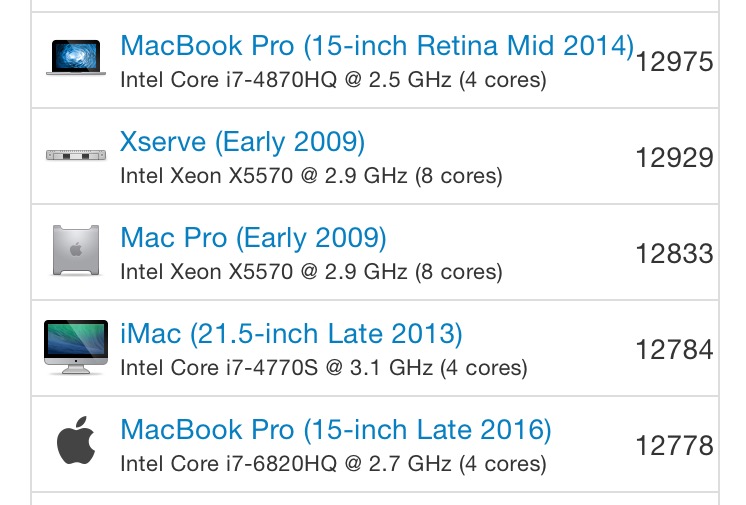The height and width of the screenshot is (505, 746).
Task: Select the Intel Core i7-4870HQ processor text
Action: (x=333, y=80)
